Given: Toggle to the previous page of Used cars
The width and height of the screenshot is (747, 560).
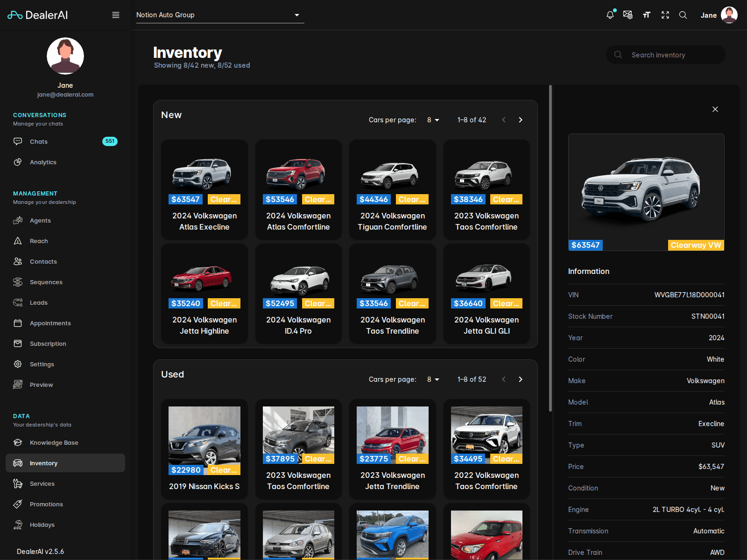Looking at the screenshot, I should [503, 379].
